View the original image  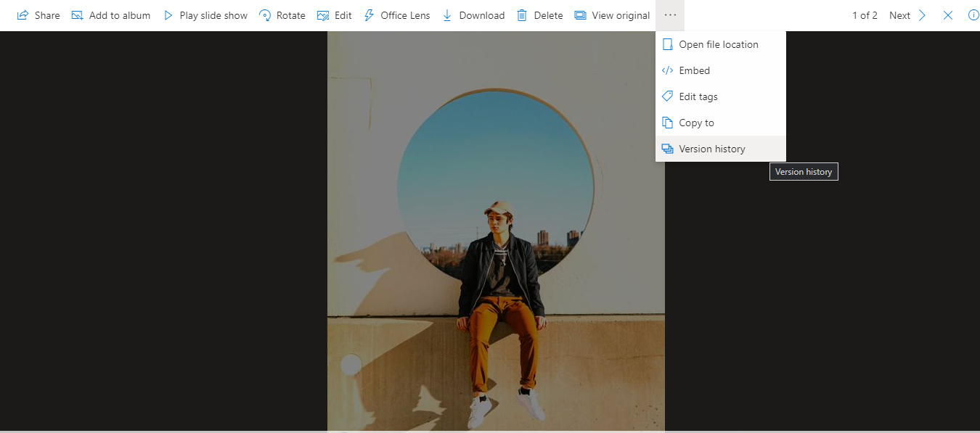612,15
